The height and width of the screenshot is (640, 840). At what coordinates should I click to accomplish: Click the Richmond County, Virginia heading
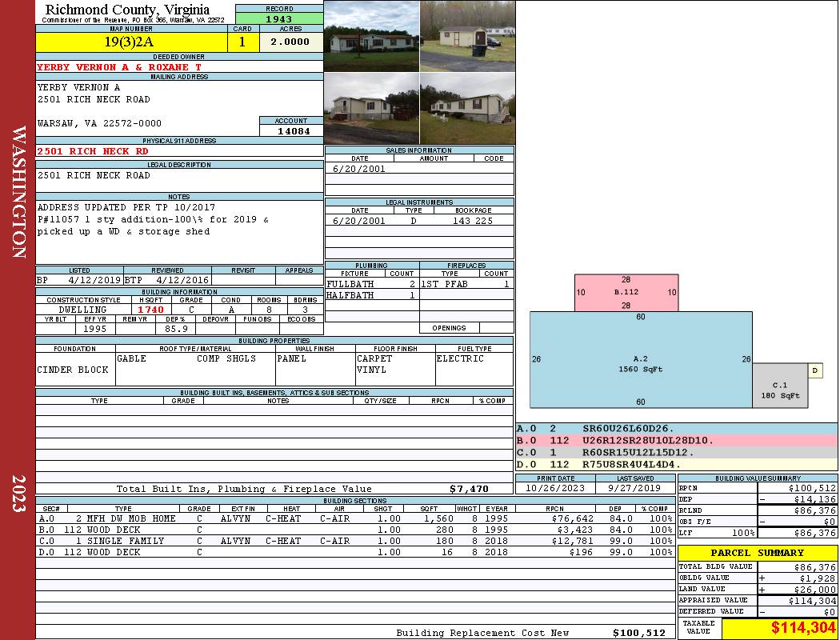pyautogui.click(x=127, y=10)
